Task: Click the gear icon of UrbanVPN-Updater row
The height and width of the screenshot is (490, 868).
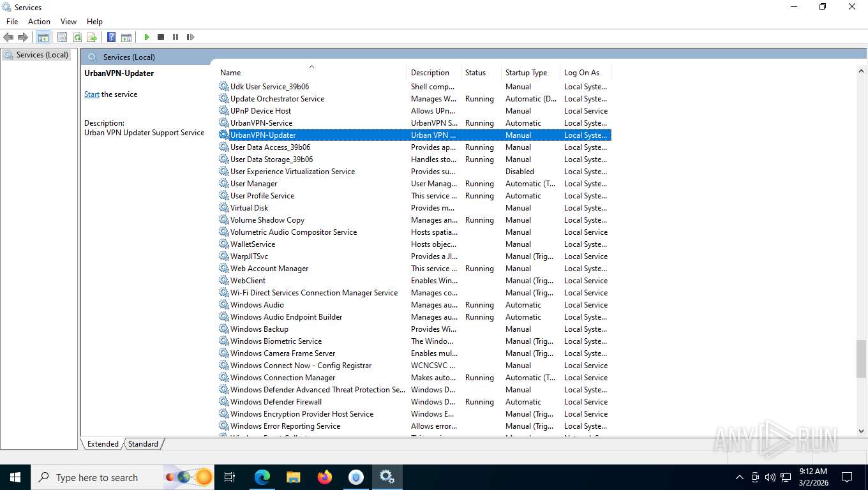Action: tap(223, 135)
